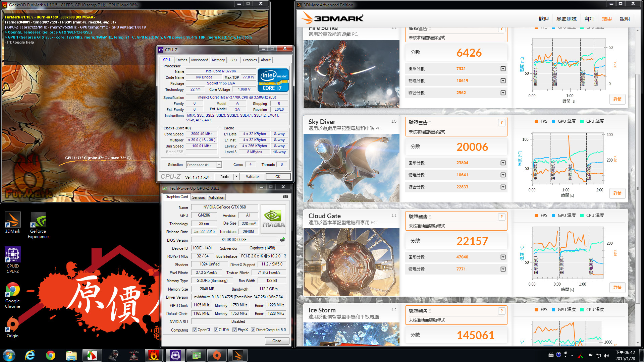Click BIOS save icon in GPU-Z

282,240
